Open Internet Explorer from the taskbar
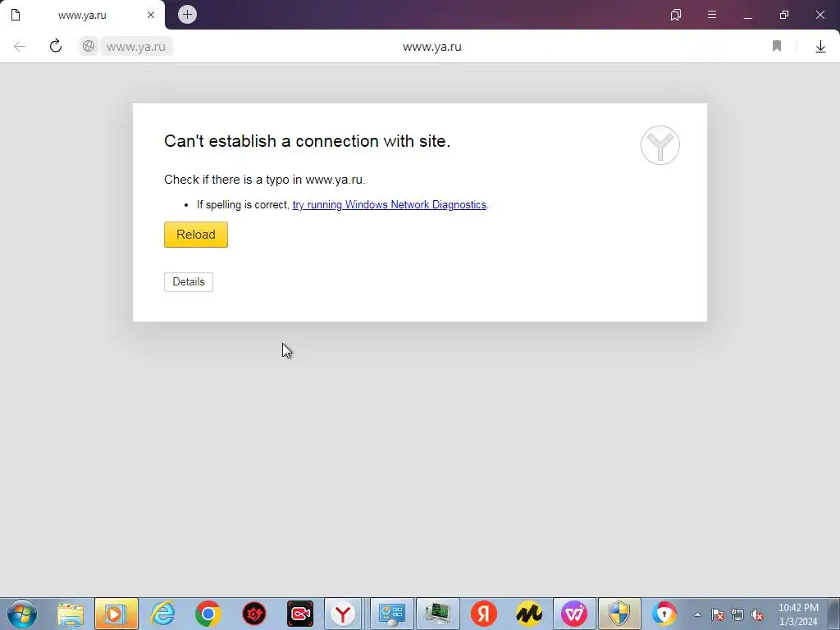Image resolution: width=840 pixels, height=630 pixels. click(163, 614)
